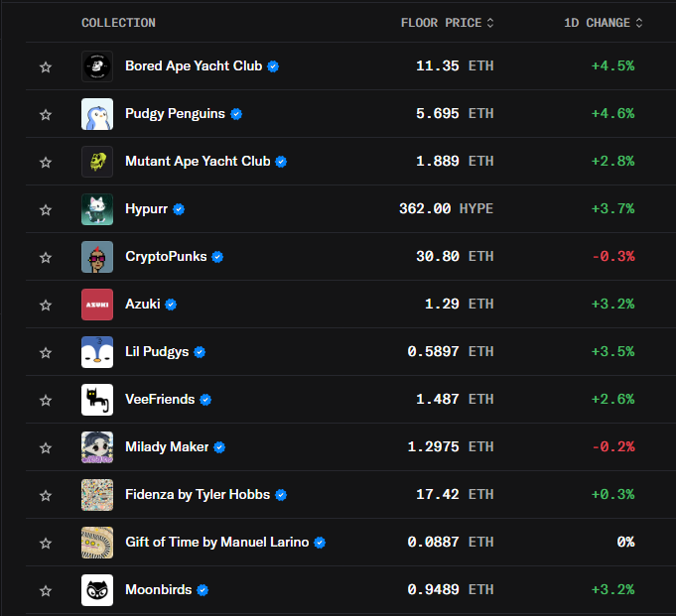676x616 pixels.
Task: Open the CryptoPunks pixel avatar
Action: click(97, 257)
